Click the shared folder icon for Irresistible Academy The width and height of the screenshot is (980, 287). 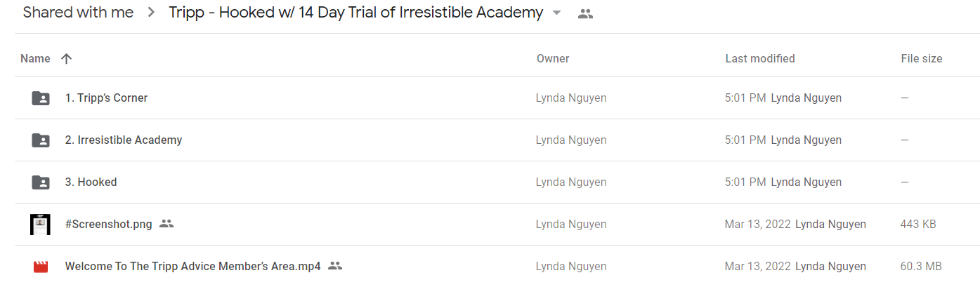[41, 140]
